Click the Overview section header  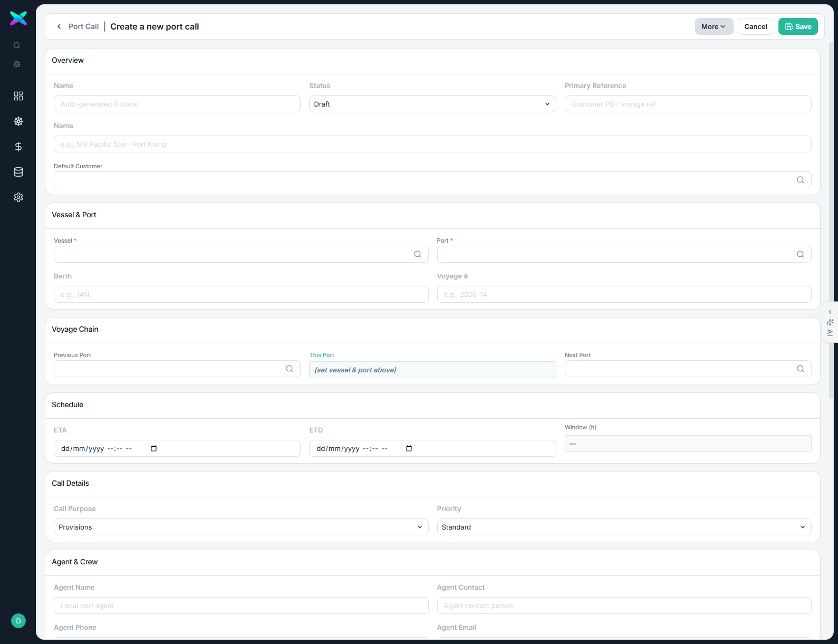68,60
